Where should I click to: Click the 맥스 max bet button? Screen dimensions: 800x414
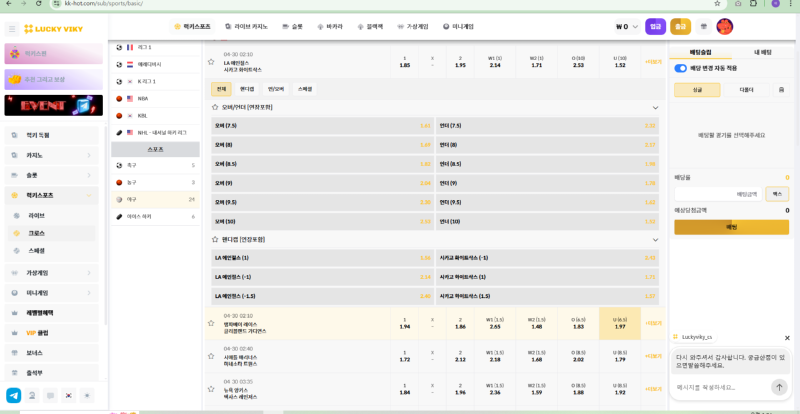pos(776,194)
